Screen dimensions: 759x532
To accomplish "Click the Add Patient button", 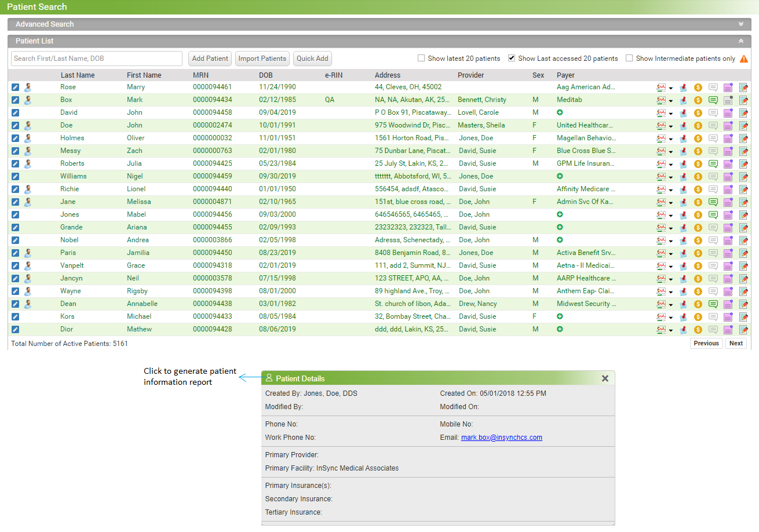I will [210, 59].
